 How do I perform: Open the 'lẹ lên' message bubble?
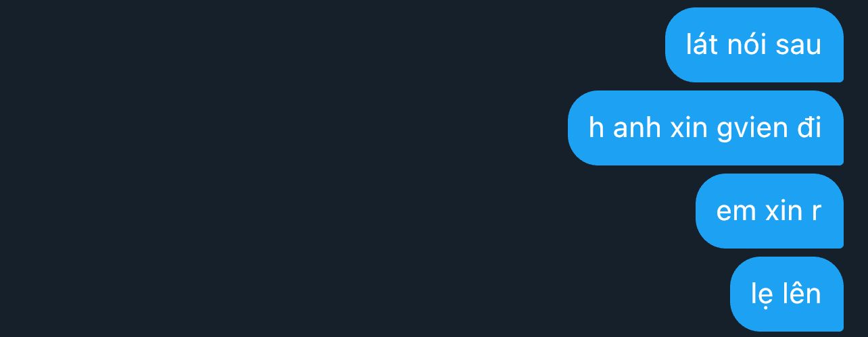(x=787, y=294)
